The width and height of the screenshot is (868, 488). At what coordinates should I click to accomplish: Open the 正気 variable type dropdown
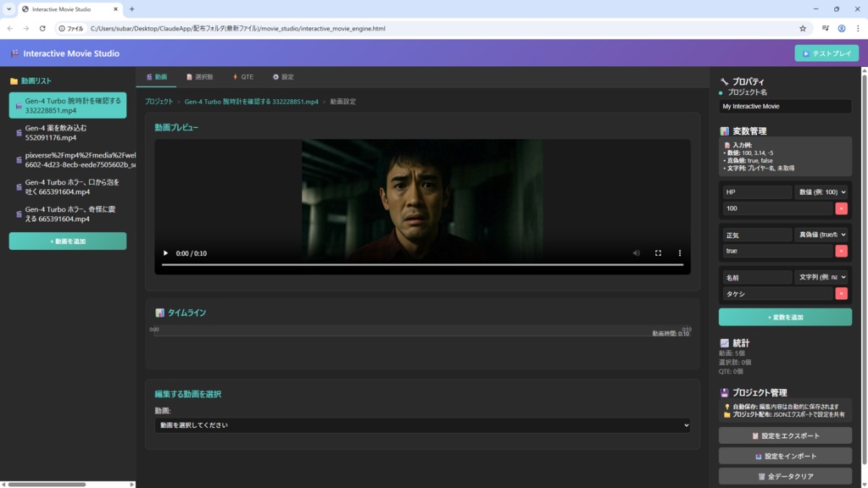(x=821, y=235)
